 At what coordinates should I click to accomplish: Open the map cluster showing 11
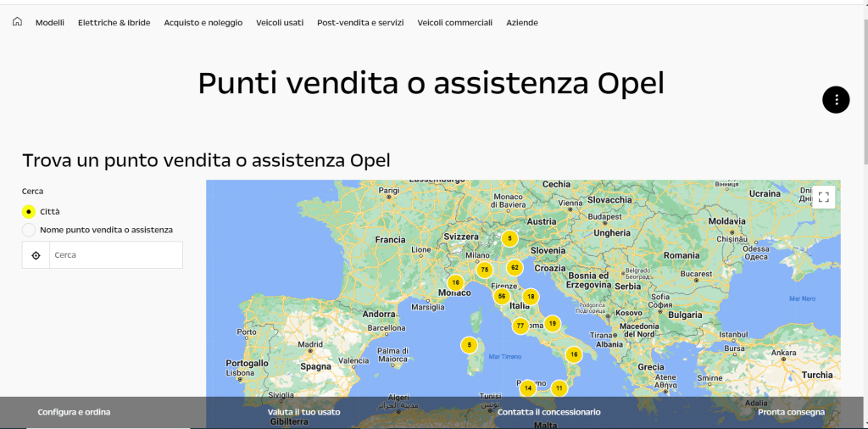click(559, 388)
